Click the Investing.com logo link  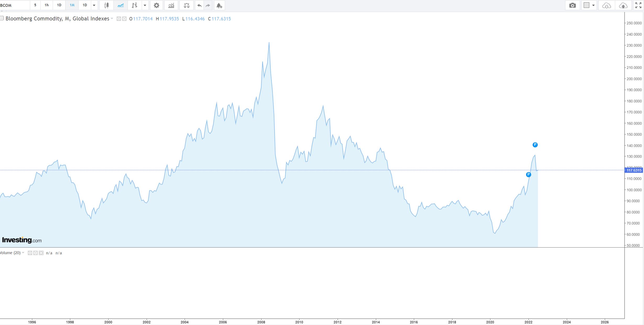[x=22, y=240]
